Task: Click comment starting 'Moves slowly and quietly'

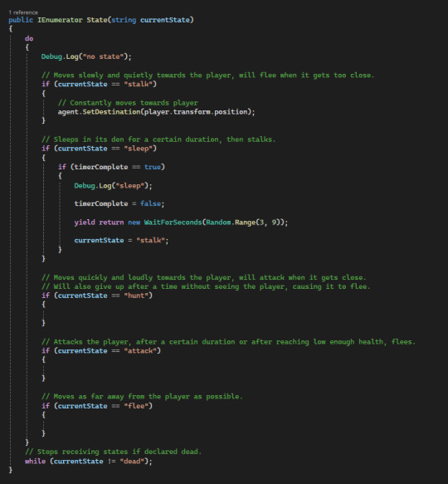Action: (208, 76)
